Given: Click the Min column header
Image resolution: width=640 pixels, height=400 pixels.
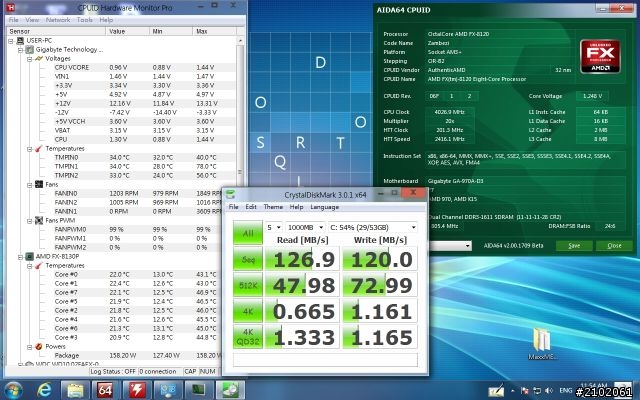Looking at the screenshot, I should [x=171, y=31].
